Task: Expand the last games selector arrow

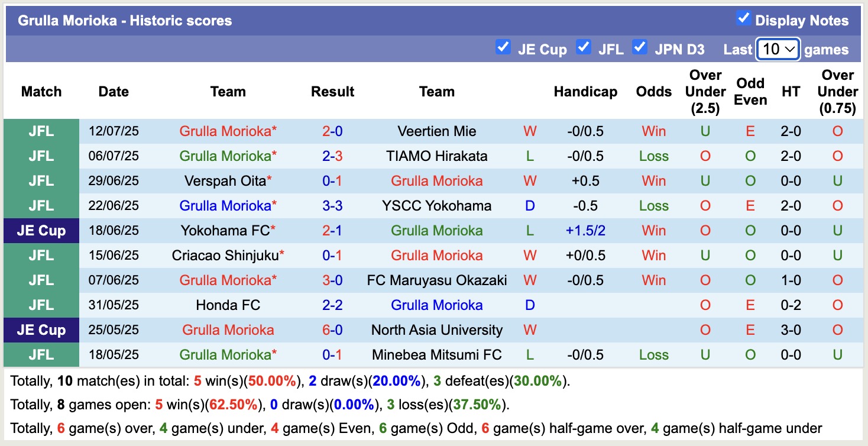Action: click(789, 49)
